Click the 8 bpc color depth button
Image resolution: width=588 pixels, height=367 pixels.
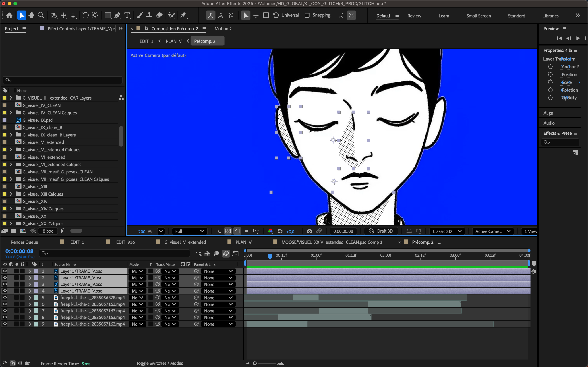click(48, 231)
